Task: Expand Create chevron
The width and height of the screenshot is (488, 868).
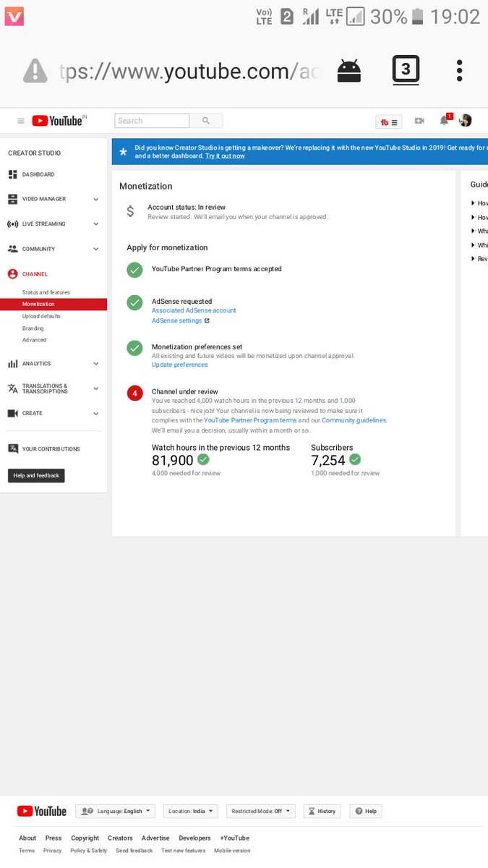Action: tap(96, 413)
